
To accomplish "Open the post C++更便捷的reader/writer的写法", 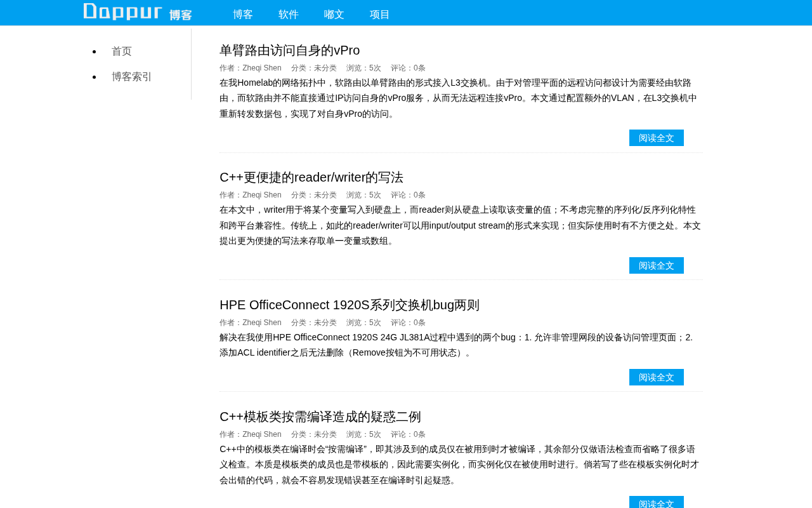I will (311, 177).
